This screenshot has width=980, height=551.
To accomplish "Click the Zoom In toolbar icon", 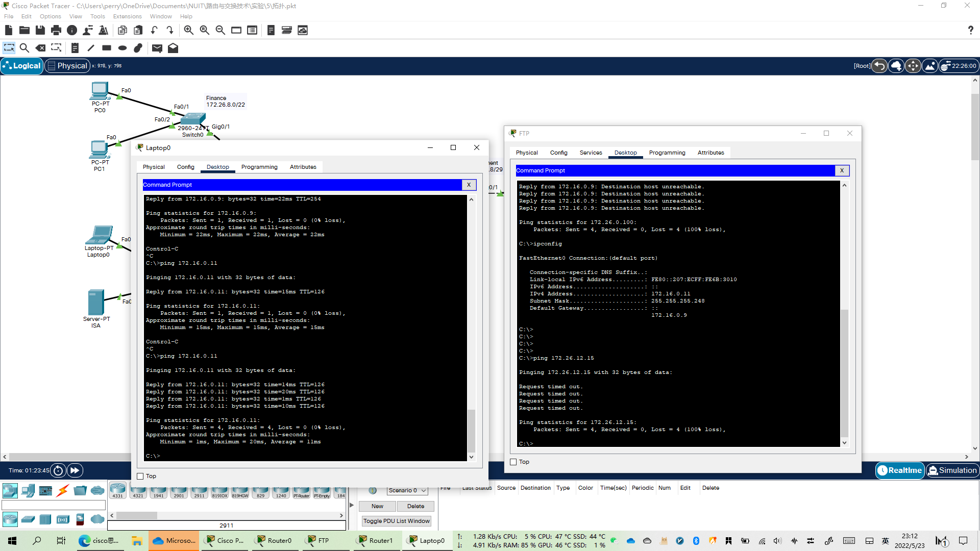I will [x=189, y=31].
